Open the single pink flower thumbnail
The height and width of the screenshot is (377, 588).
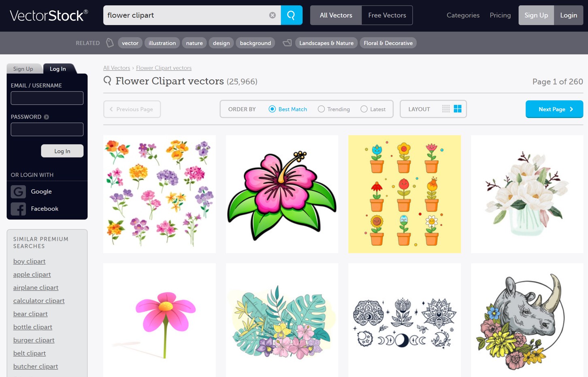(160, 320)
